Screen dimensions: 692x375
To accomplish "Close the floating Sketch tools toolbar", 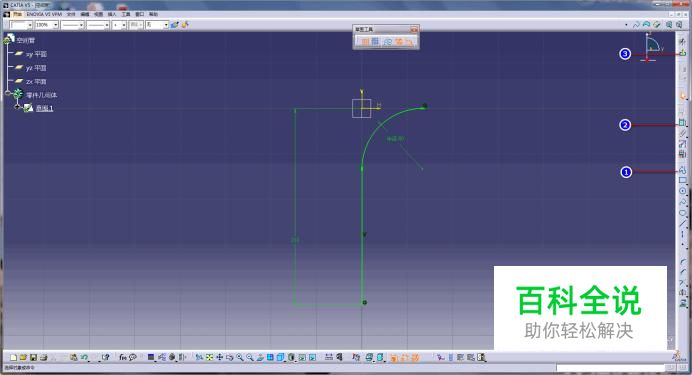I will [x=414, y=30].
